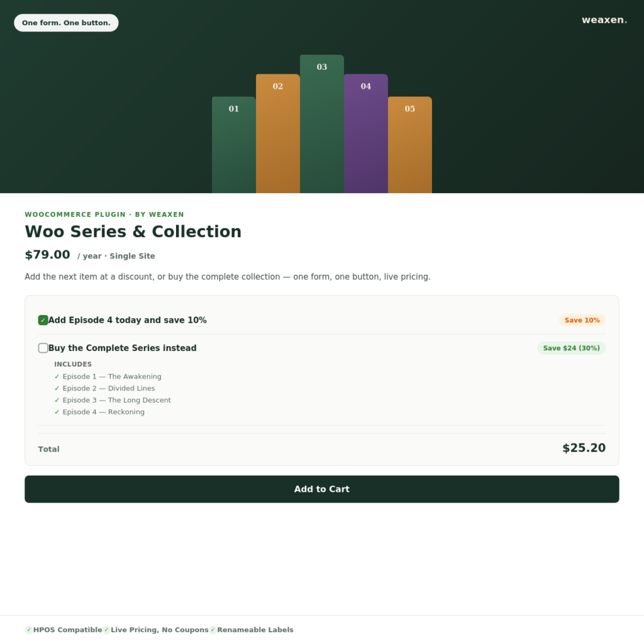This screenshot has width=644, height=644.
Task: Choose the purple book spine labeled 04
Action: (365, 133)
